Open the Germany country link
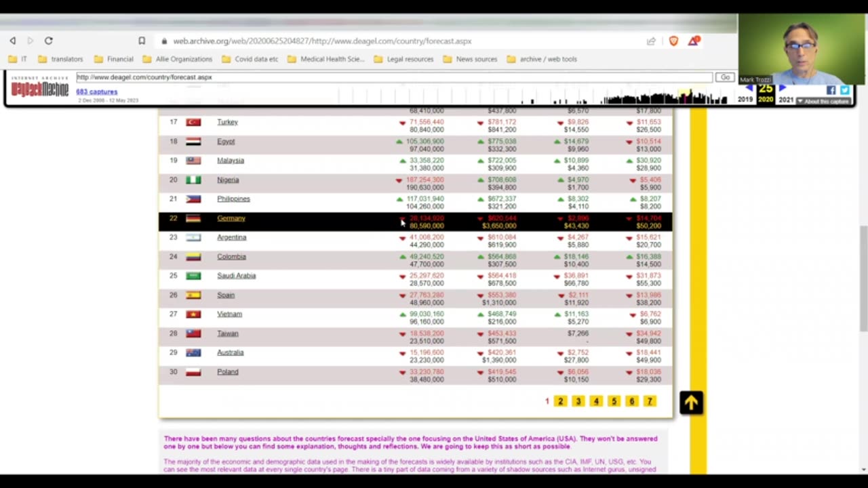The height and width of the screenshot is (488, 868). click(x=231, y=218)
